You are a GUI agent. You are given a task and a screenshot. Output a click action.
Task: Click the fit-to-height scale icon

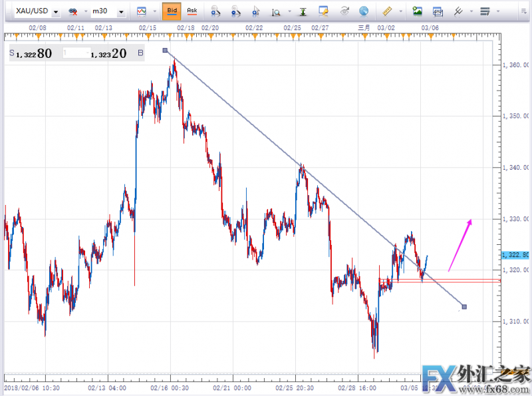(x=303, y=11)
